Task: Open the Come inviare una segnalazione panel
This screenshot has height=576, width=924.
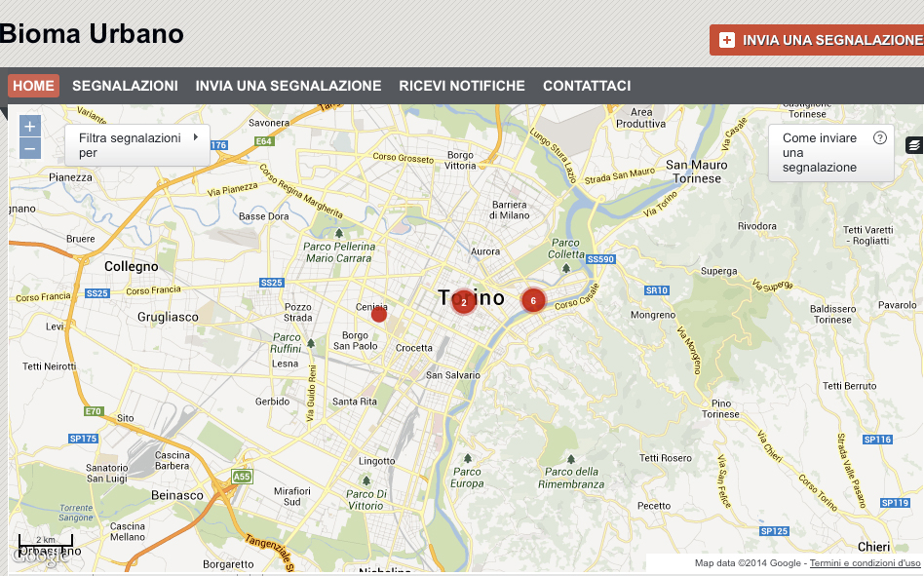Action: (x=830, y=153)
